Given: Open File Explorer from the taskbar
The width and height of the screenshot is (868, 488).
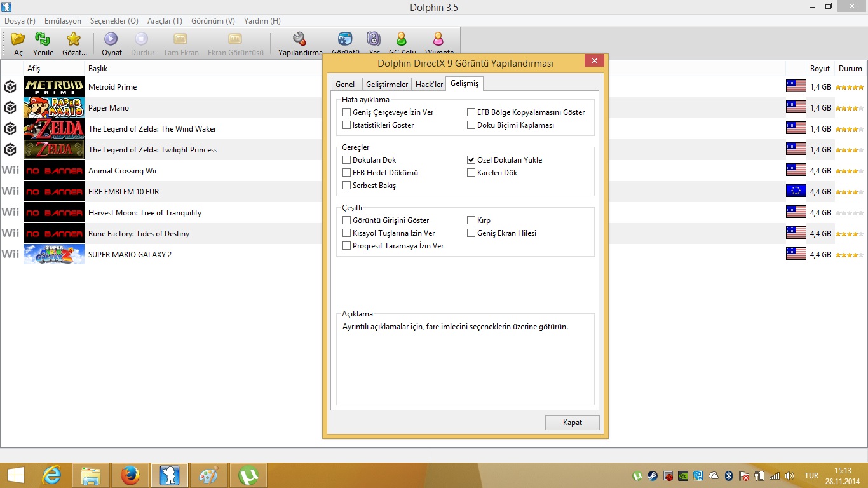Looking at the screenshot, I should point(91,475).
